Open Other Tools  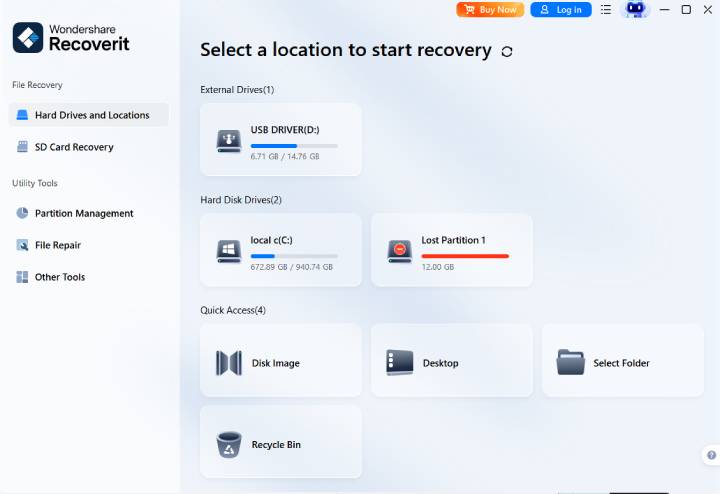pyautogui.click(x=88, y=277)
